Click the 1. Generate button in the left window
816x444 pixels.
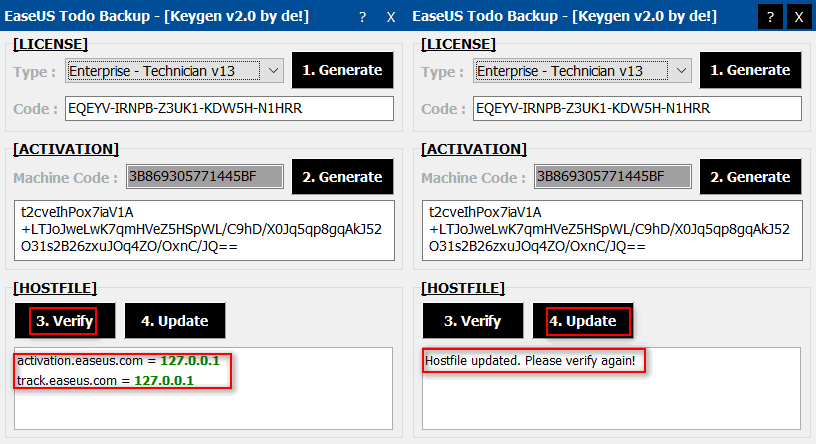click(x=342, y=70)
